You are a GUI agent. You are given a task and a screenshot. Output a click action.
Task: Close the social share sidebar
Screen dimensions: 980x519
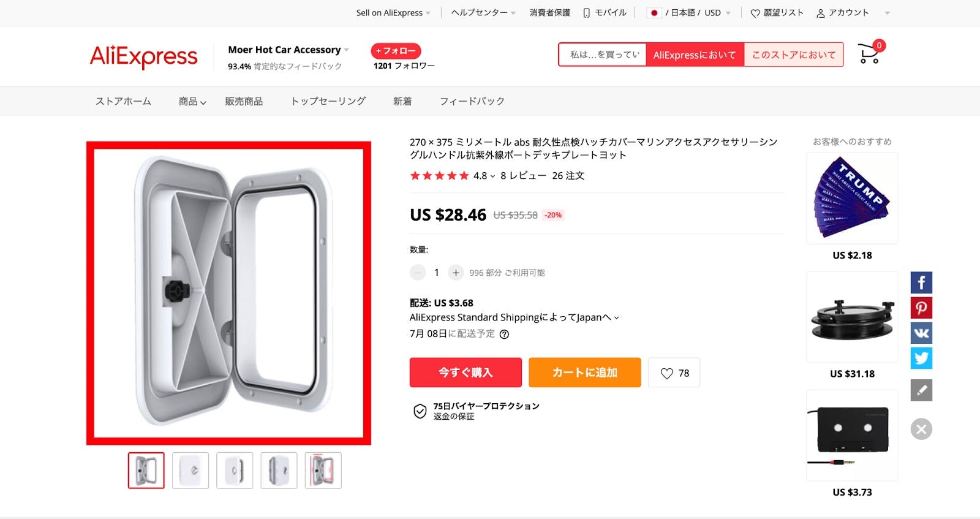(921, 429)
